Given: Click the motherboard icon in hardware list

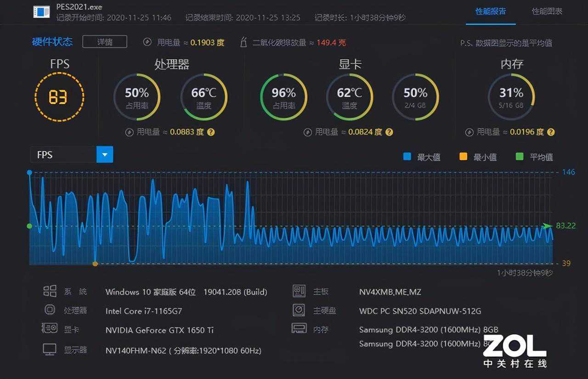Looking at the screenshot, I should tap(299, 291).
